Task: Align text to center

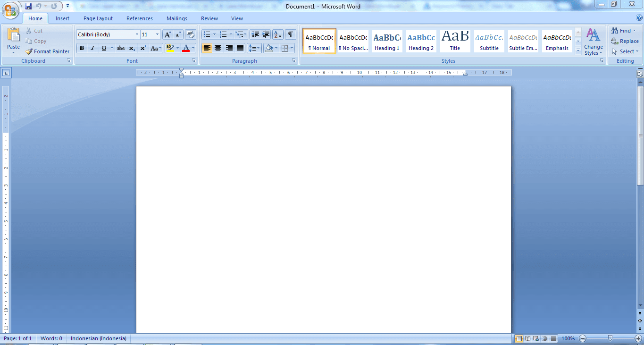Action: tap(218, 48)
